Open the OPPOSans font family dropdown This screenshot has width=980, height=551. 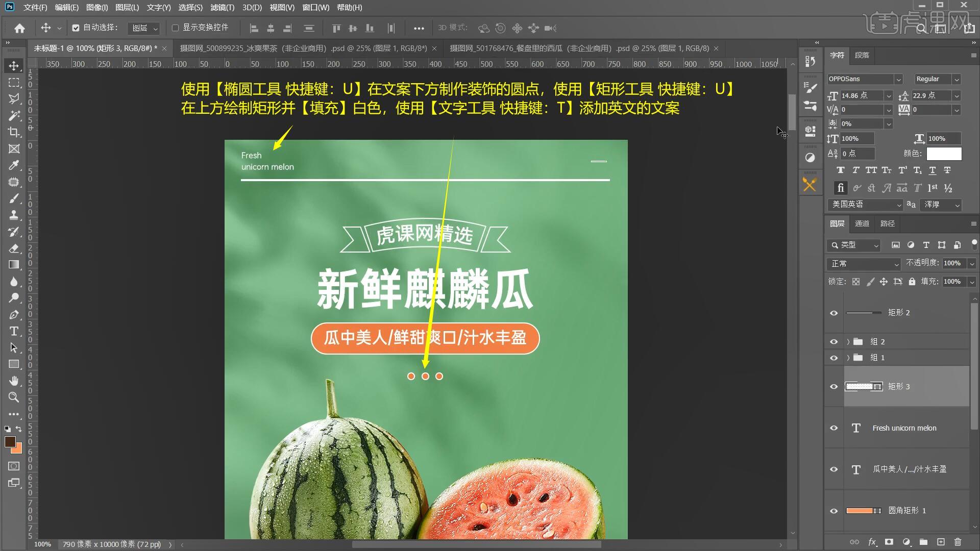pyautogui.click(x=898, y=79)
